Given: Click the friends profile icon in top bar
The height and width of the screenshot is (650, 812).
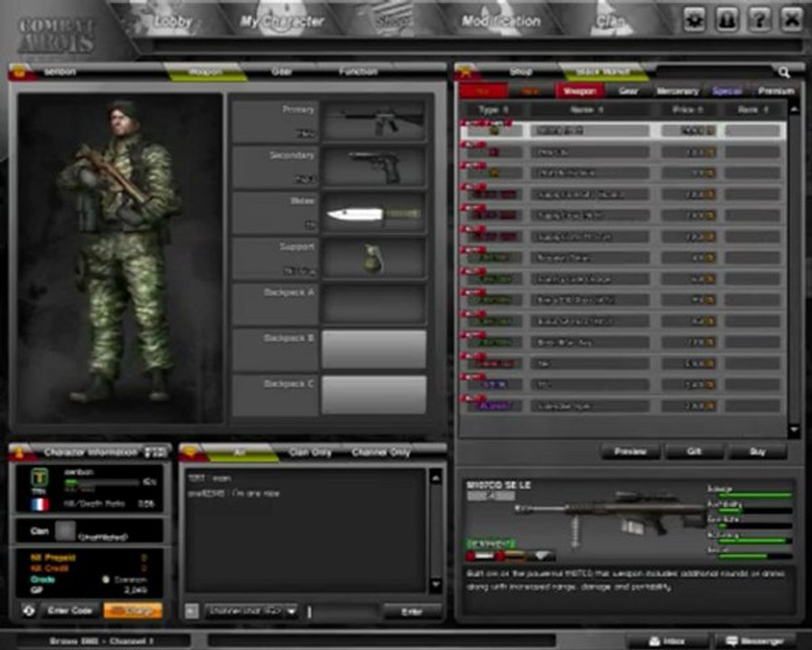Looking at the screenshot, I should (727, 19).
